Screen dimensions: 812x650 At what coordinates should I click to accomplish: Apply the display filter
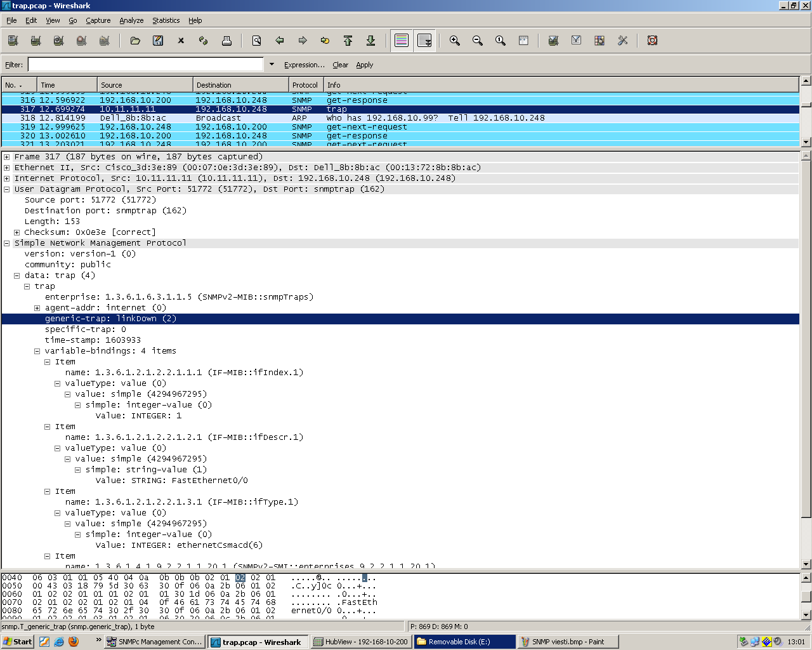[x=365, y=65]
